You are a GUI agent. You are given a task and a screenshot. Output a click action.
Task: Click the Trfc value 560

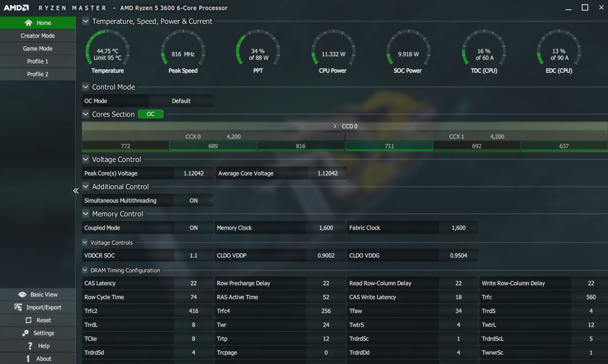591,297
